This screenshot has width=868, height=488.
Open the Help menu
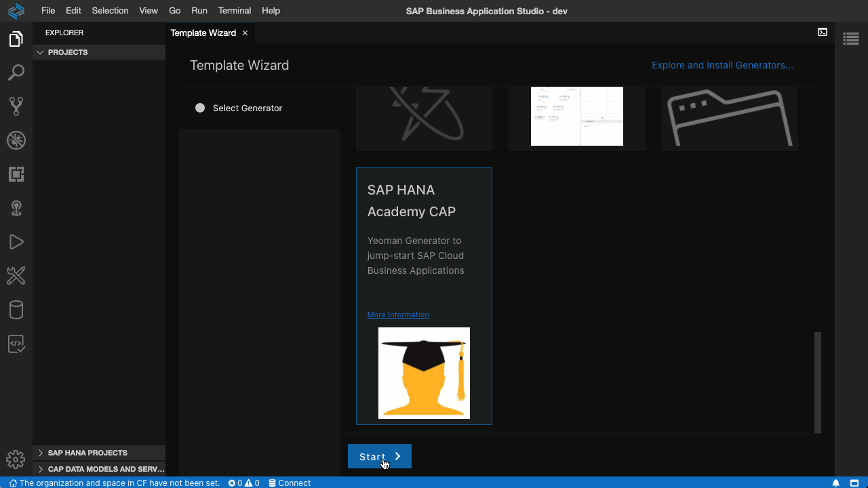tap(271, 11)
